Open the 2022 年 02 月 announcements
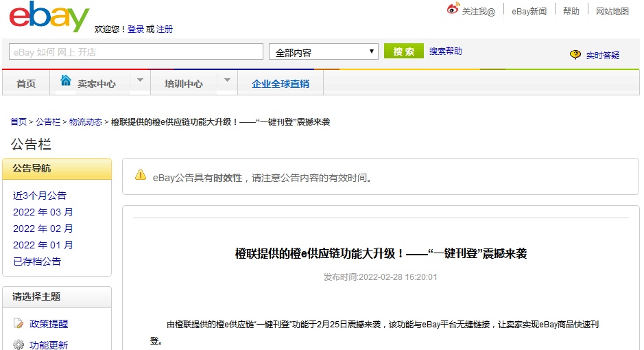 [43, 229]
